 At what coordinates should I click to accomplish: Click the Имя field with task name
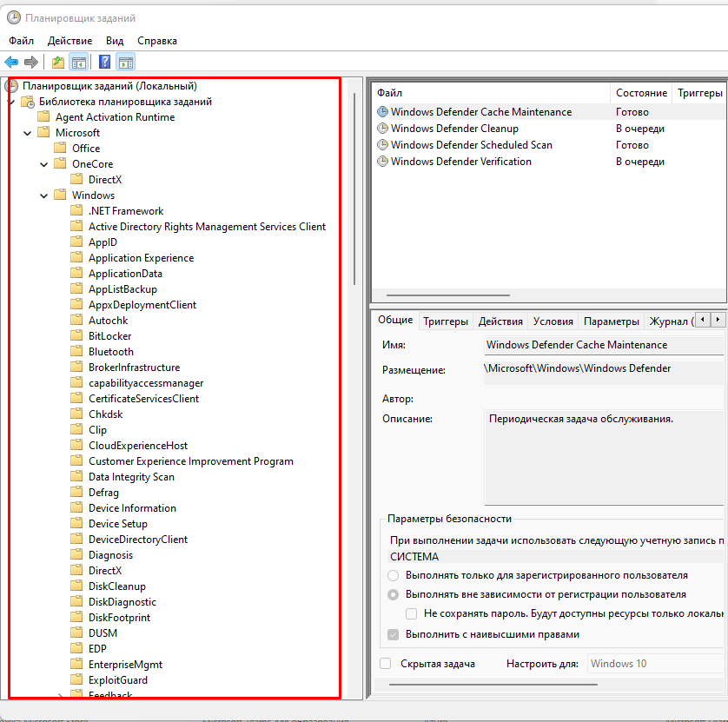pos(604,345)
